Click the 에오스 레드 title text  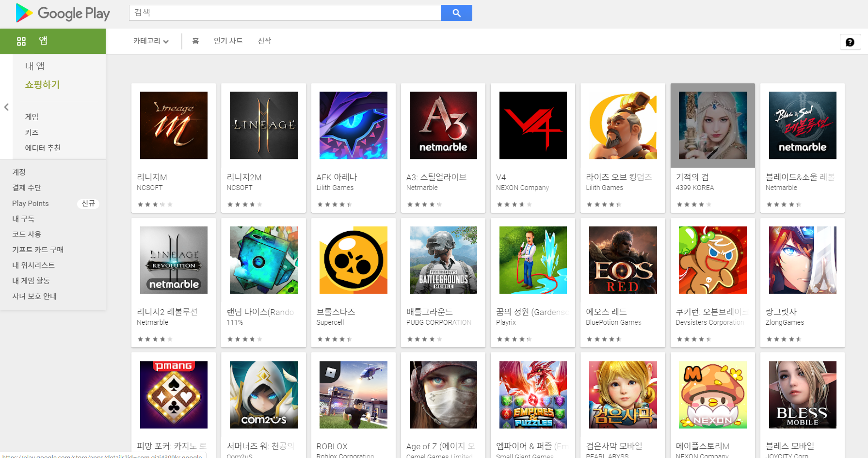coord(606,312)
